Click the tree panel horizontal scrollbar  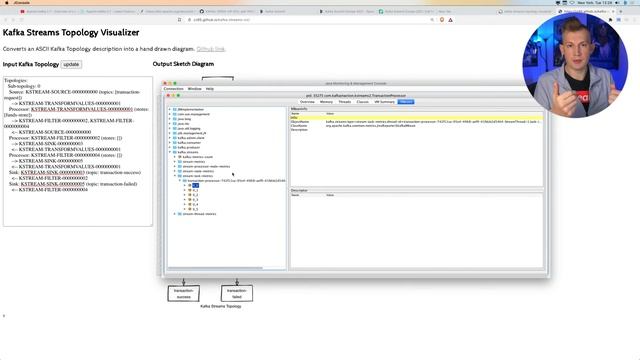[215, 268]
